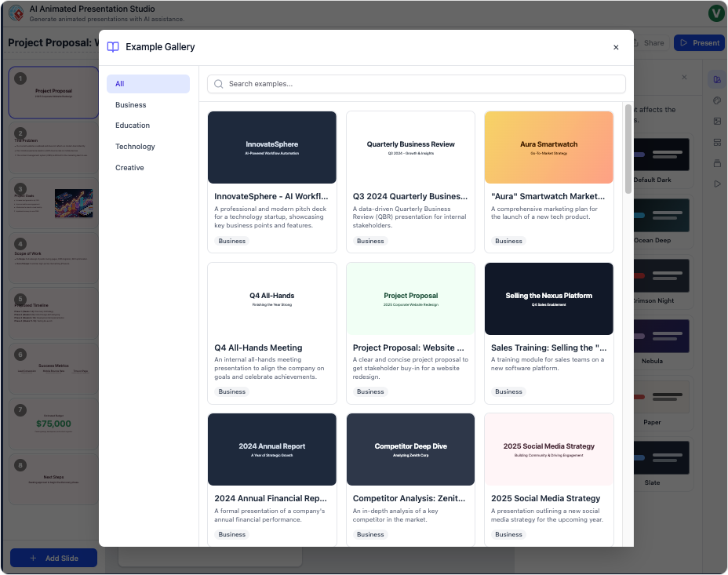This screenshot has height=575, width=728.
Task: Select the 2025 Social Media Strategy example
Action: (548, 479)
